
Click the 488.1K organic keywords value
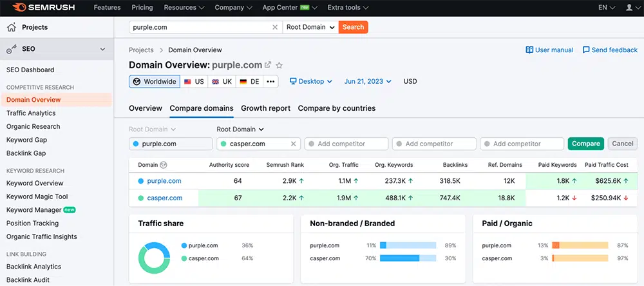(394, 198)
